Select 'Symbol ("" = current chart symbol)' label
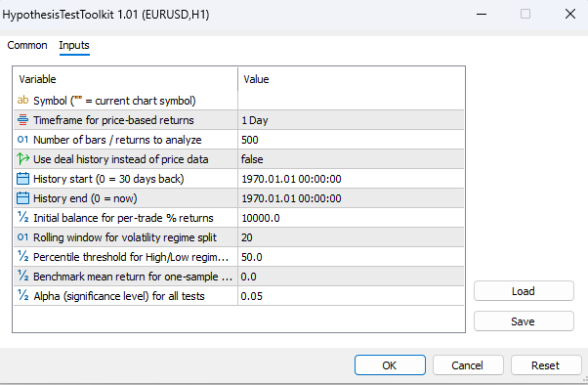Viewport: 588px width, 385px height. [114, 101]
